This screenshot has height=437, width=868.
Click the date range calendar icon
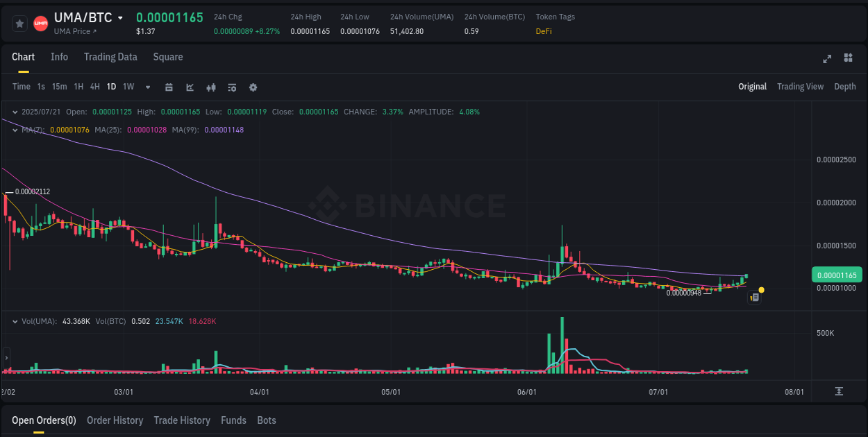(x=169, y=87)
